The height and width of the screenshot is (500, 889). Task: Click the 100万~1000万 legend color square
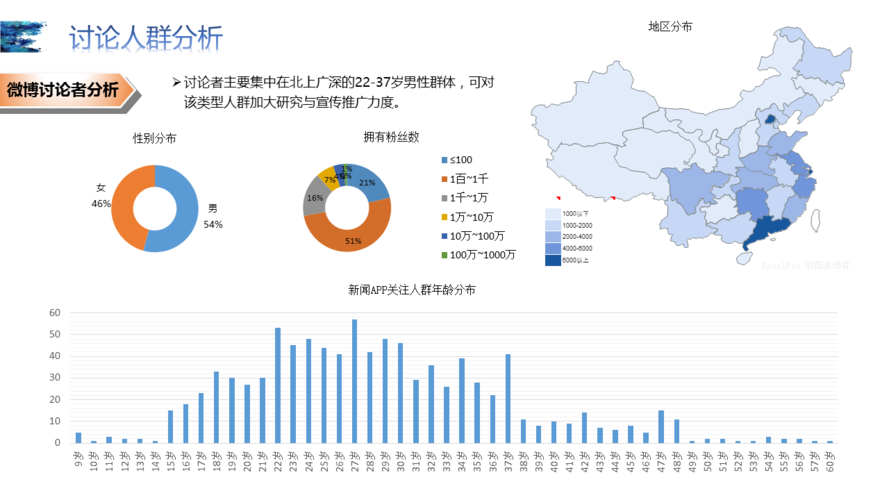(444, 255)
